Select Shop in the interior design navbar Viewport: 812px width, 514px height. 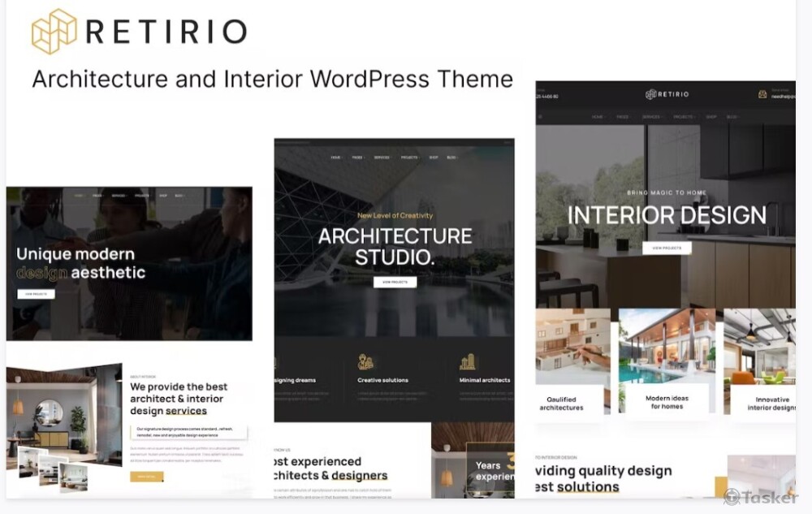pyautogui.click(x=712, y=117)
